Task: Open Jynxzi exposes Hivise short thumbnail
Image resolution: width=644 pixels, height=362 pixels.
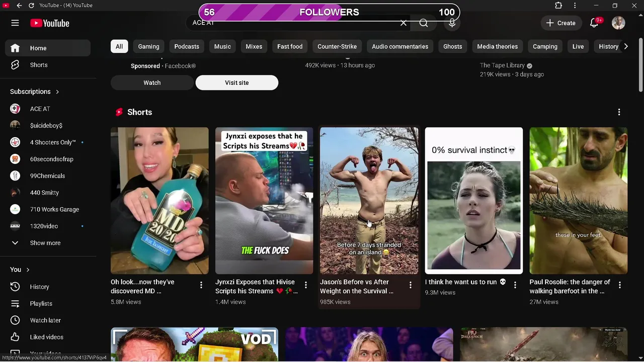Action: (x=264, y=201)
